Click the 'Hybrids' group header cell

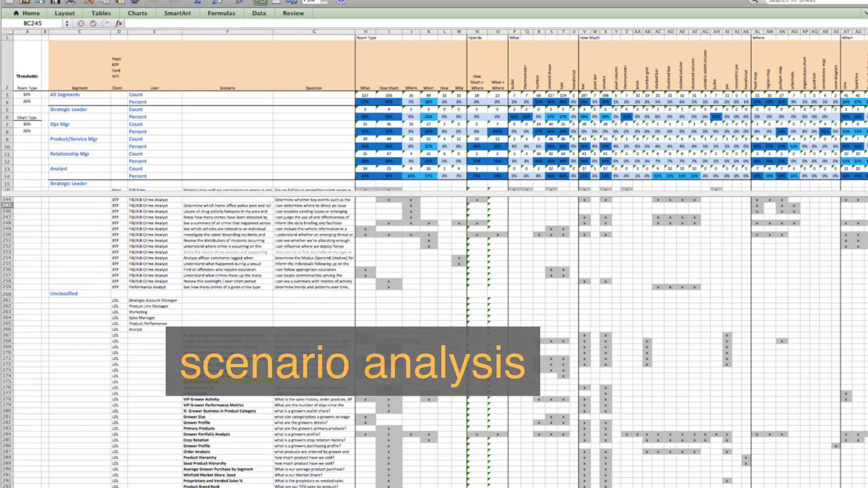475,38
